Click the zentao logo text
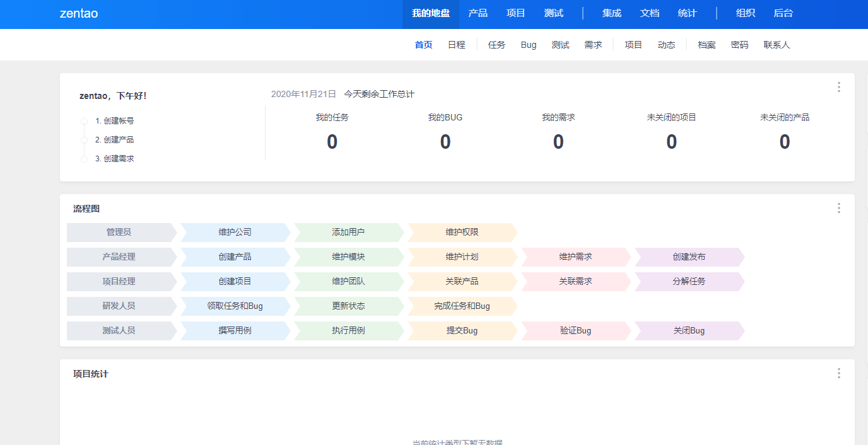This screenshot has width=868, height=445. pyautogui.click(x=79, y=13)
